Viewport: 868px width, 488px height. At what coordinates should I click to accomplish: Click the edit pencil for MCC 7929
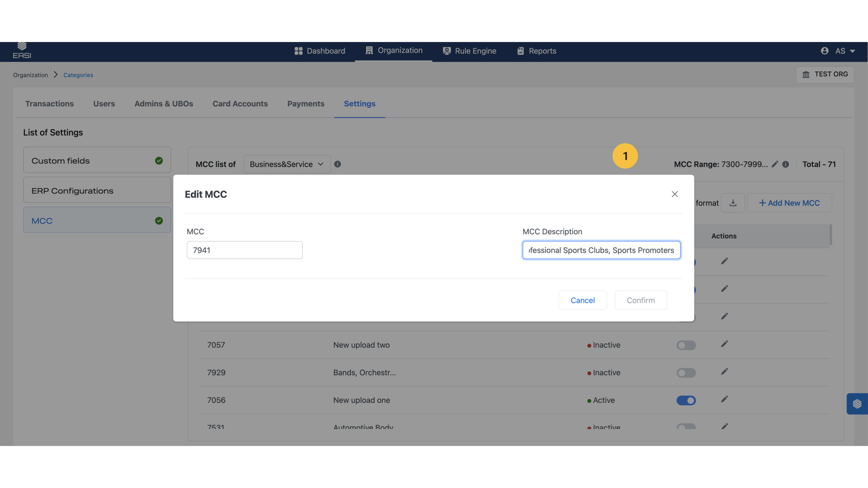(724, 372)
